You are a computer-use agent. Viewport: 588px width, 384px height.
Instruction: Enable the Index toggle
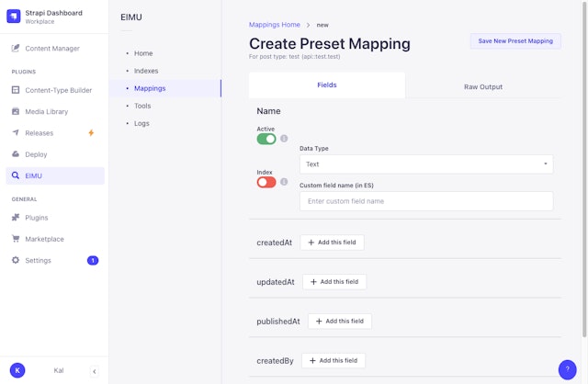tap(266, 182)
